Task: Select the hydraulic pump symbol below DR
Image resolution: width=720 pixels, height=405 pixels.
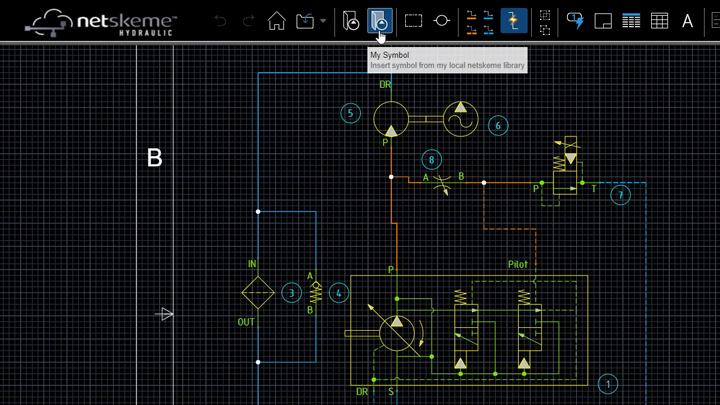Action: coord(391,119)
